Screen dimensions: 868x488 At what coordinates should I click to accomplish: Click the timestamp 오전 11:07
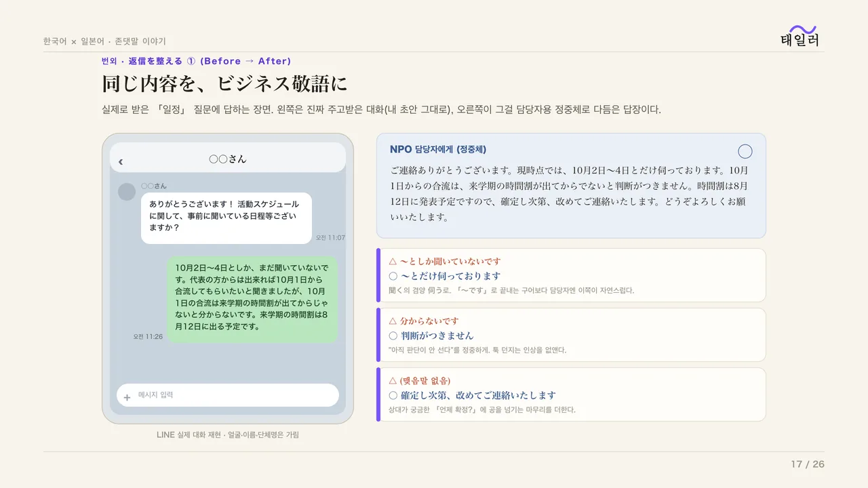330,238
